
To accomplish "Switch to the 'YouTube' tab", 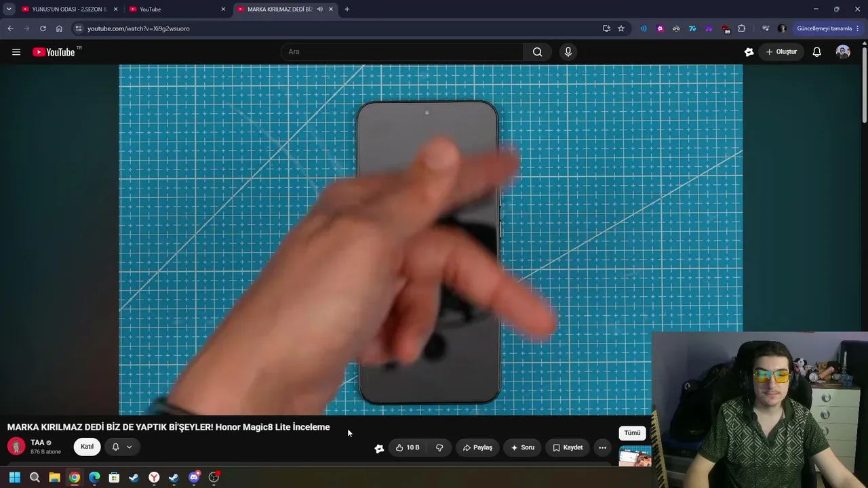I will point(178,9).
